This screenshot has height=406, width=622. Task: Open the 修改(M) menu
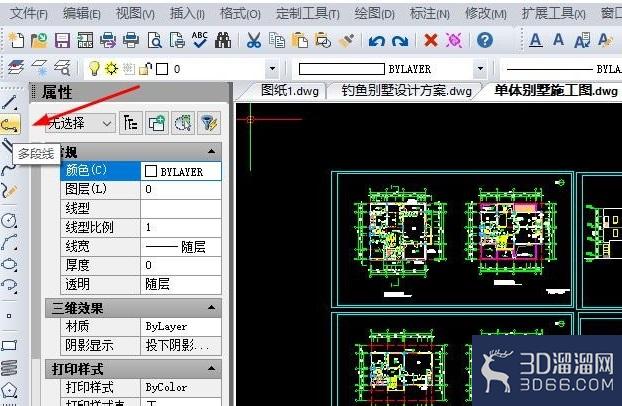(x=486, y=14)
